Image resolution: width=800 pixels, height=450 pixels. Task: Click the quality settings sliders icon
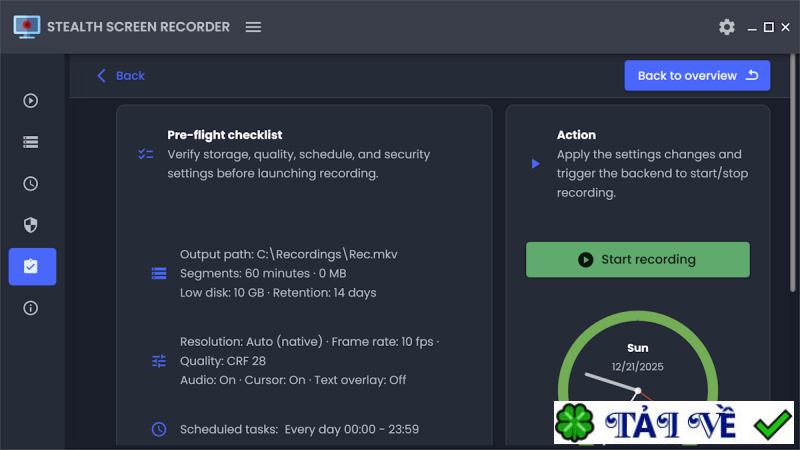pos(158,361)
